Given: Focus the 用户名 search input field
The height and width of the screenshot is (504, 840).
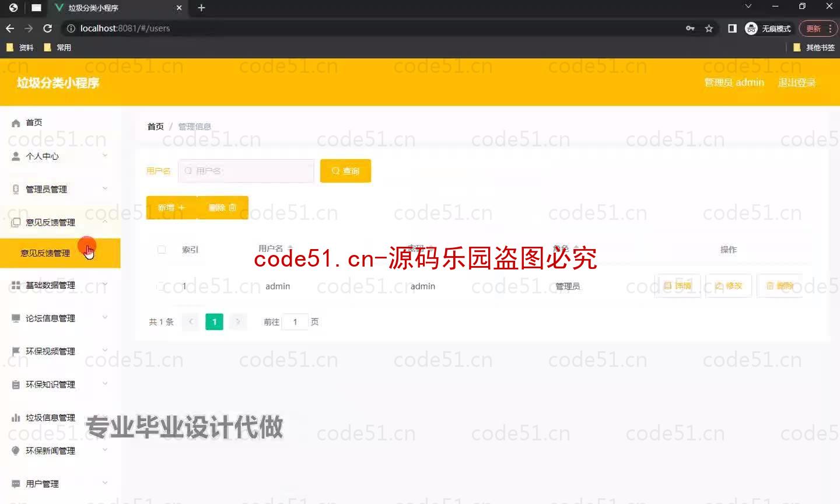Looking at the screenshot, I should pyautogui.click(x=246, y=171).
